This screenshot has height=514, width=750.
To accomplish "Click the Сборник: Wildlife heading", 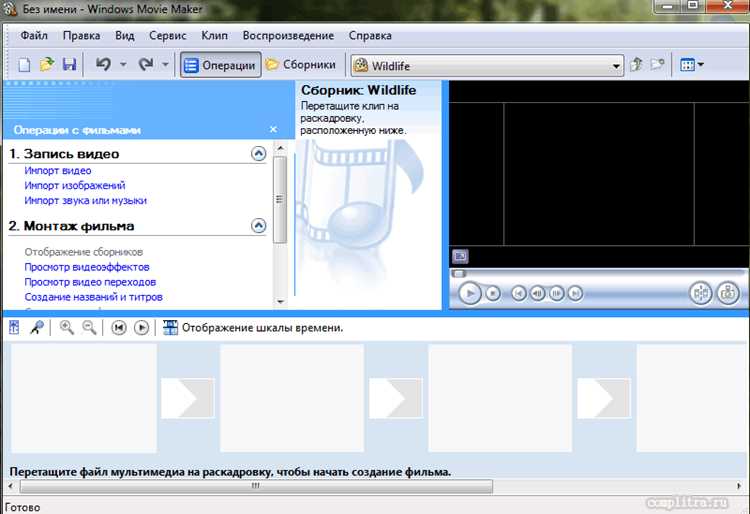I will tap(358, 90).
